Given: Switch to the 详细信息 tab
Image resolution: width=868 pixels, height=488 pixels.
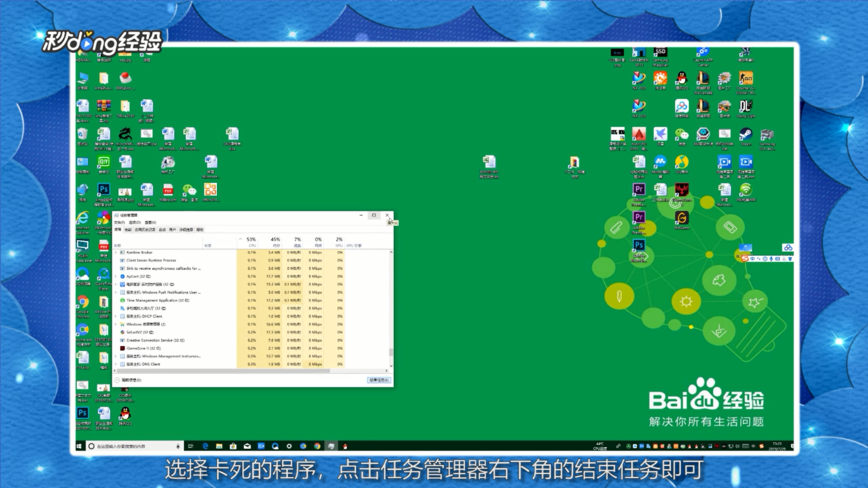Looking at the screenshot, I should coord(186,230).
